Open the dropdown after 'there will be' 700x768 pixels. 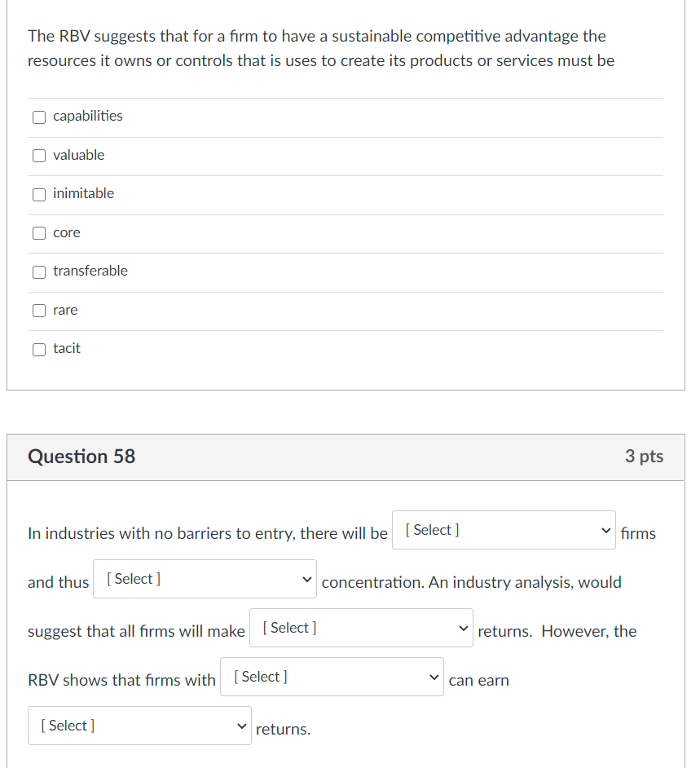pyautogui.click(x=504, y=530)
